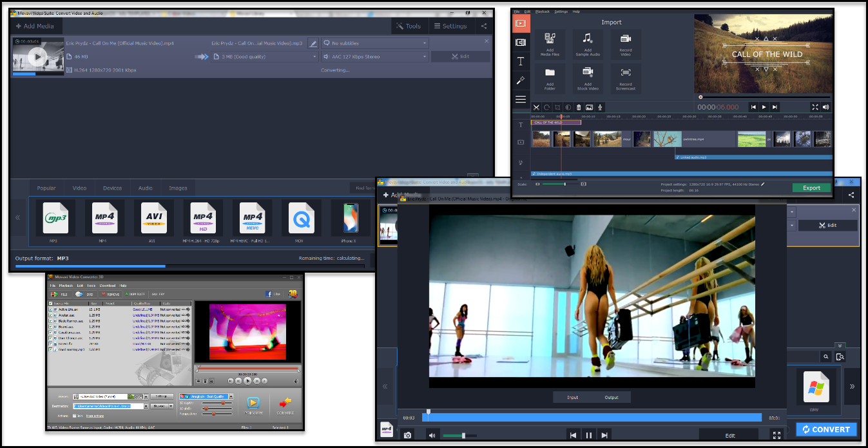Click the crop tool in editor toolbar

[557, 107]
